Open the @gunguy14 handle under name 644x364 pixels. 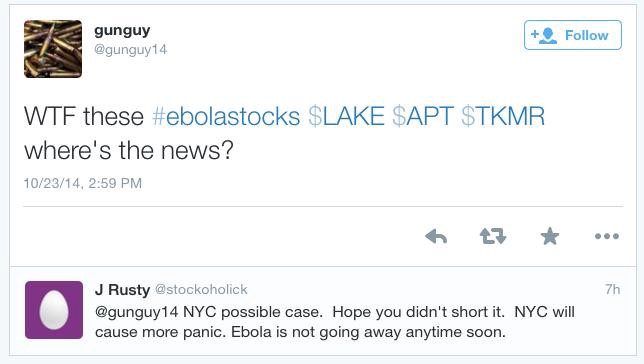(131, 50)
